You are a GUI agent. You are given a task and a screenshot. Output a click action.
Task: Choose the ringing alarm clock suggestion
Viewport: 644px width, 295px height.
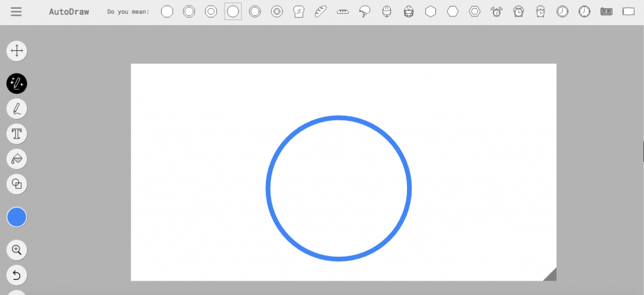497,11
